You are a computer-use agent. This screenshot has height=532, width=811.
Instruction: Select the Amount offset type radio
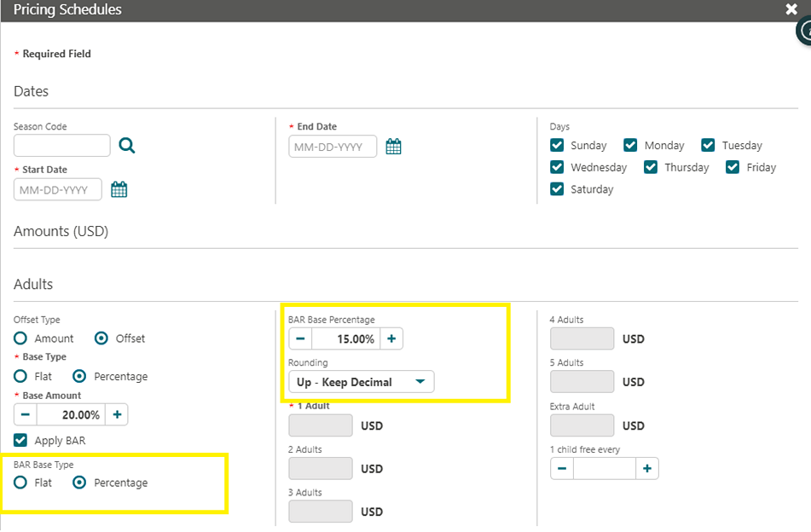pos(20,338)
